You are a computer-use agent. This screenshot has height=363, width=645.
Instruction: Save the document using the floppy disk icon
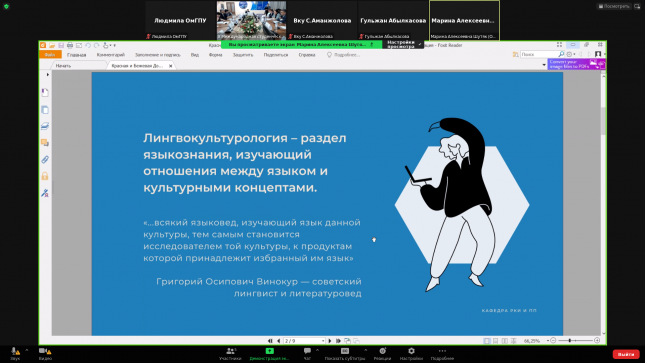pyautogui.click(x=61, y=45)
